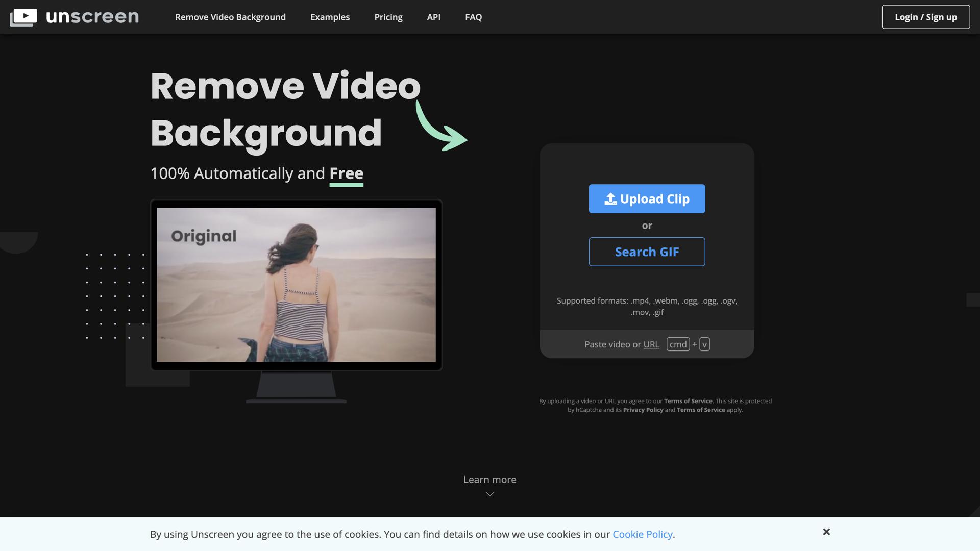
Task: Open the Remove Video Background page
Action: click(x=230, y=17)
